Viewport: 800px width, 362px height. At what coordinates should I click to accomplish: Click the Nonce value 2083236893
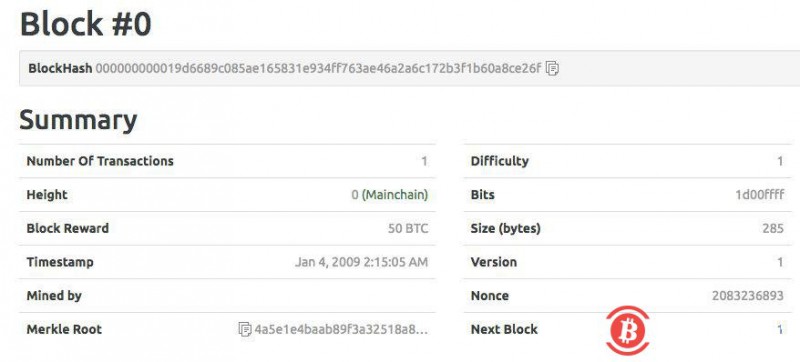click(x=747, y=296)
